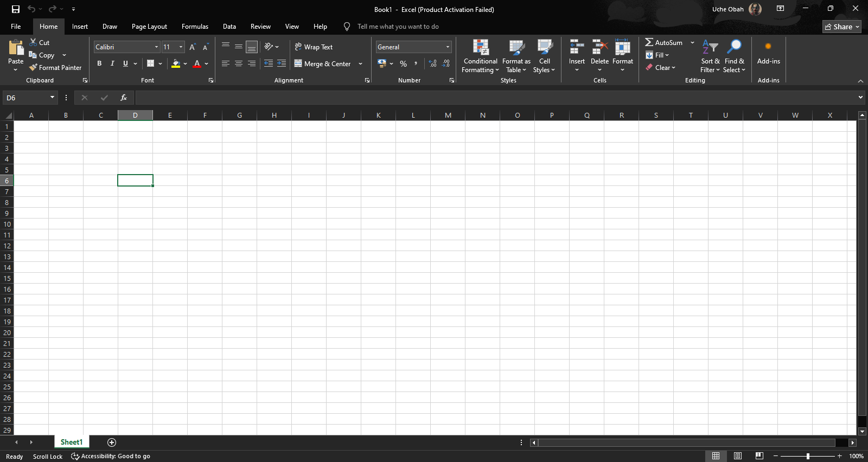Open Cell Styles gallery

pos(544,56)
